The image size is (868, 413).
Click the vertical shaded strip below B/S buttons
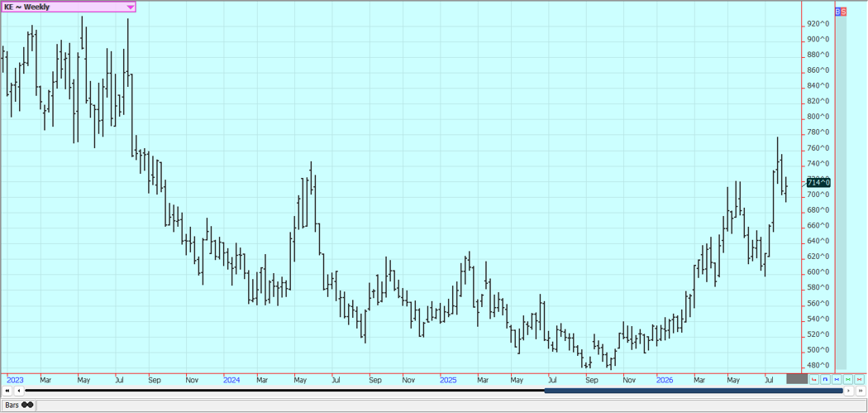pos(841,192)
